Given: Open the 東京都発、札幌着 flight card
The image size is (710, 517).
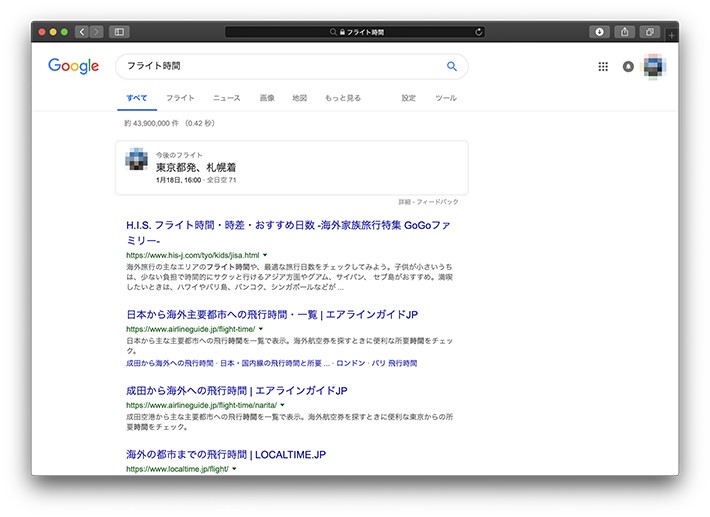Looking at the screenshot, I should tap(292, 168).
